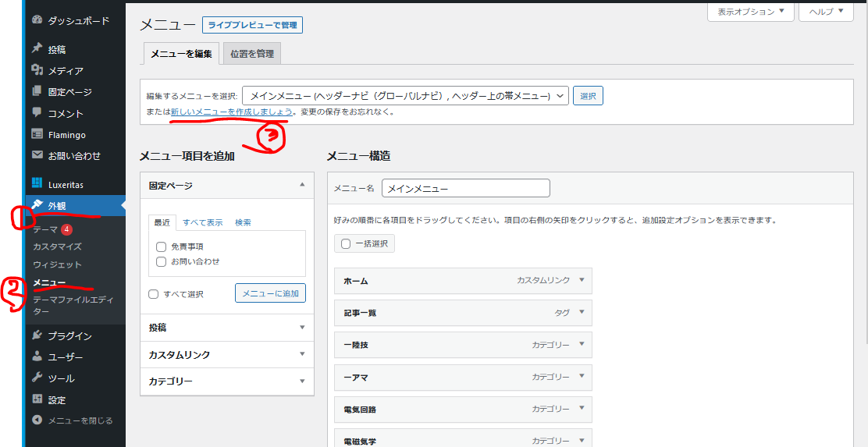Image resolution: width=868 pixels, height=447 pixels.
Task: Click the pushpin icon for Posts
Action: tap(37, 49)
